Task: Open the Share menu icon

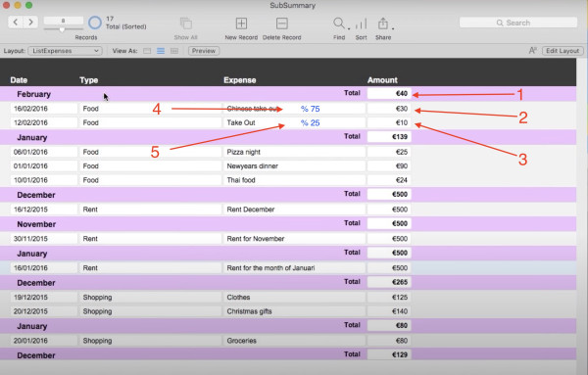Action: pos(383,23)
